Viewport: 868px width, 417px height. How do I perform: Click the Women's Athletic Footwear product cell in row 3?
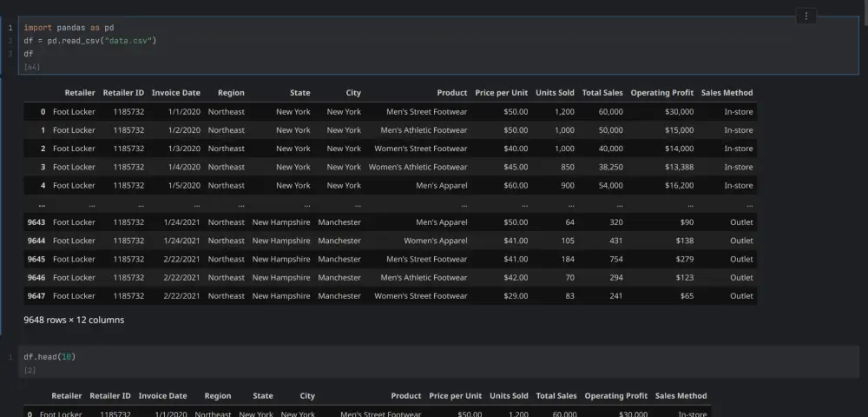(x=418, y=168)
